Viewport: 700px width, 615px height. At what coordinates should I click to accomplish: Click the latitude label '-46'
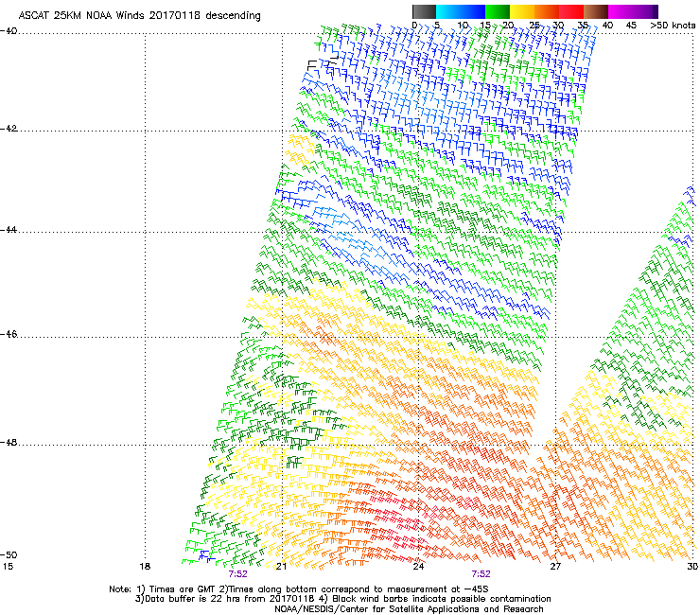(x=9, y=334)
